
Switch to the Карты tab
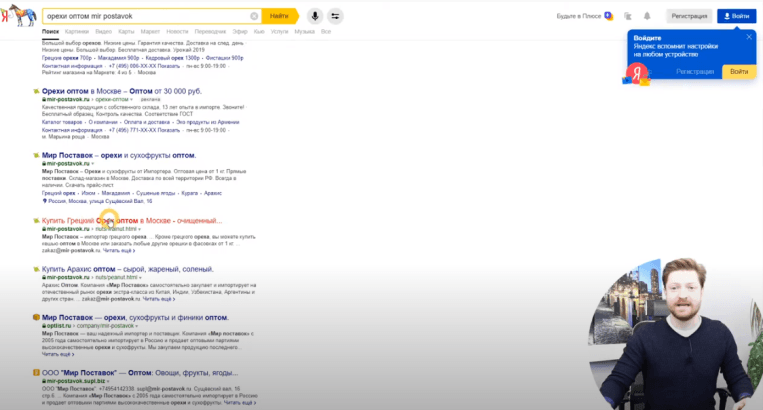pyautogui.click(x=126, y=32)
